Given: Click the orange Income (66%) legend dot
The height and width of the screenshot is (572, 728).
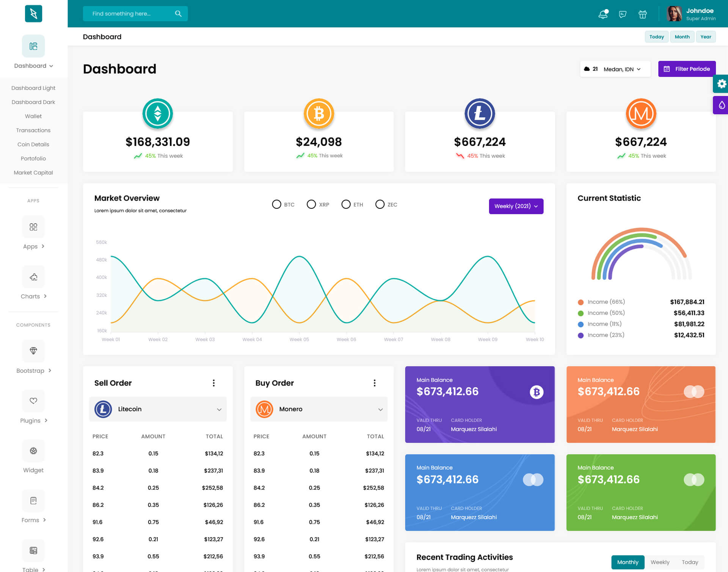Looking at the screenshot, I should (x=581, y=302).
